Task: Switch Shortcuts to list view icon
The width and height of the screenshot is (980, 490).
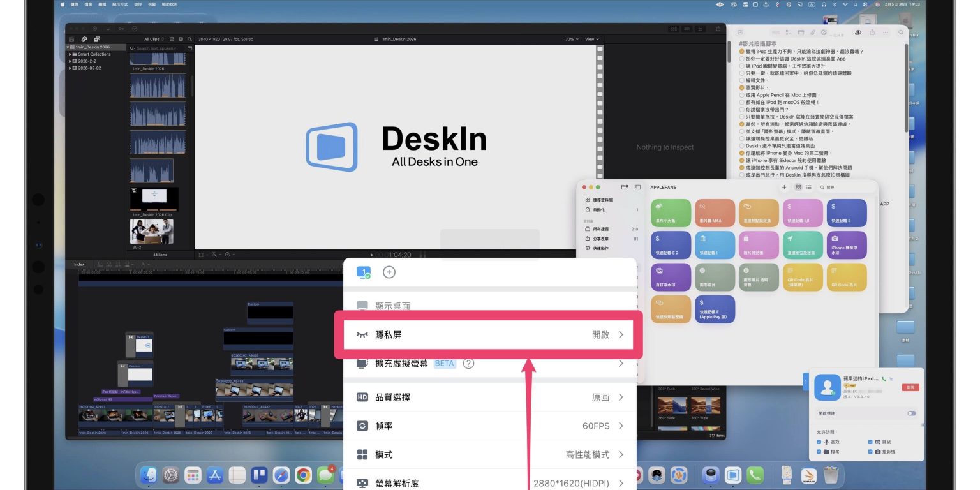Action: point(808,188)
